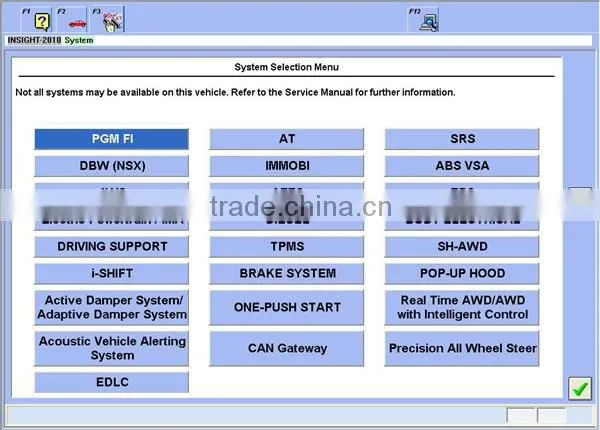This screenshot has width=600, height=430.
Task: Select Active Damper System/Adaptive Damper System
Action: coord(112,308)
